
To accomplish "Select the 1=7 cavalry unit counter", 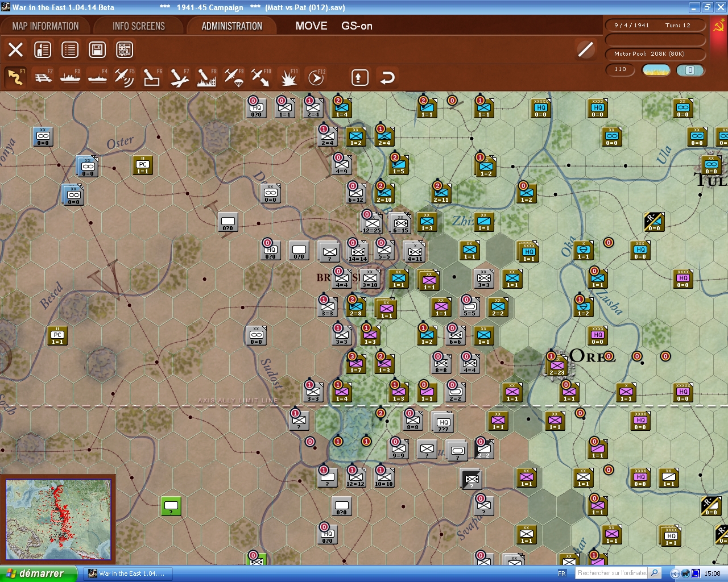I will 356,364.
